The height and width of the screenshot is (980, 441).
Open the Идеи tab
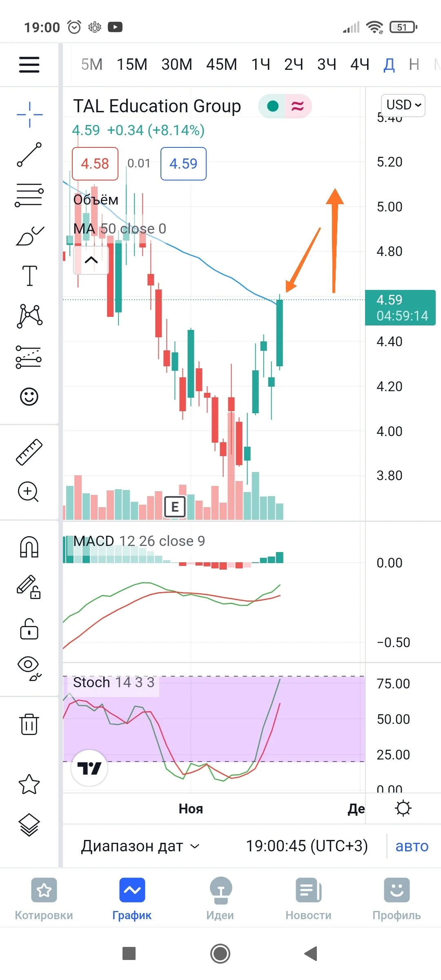220,899
